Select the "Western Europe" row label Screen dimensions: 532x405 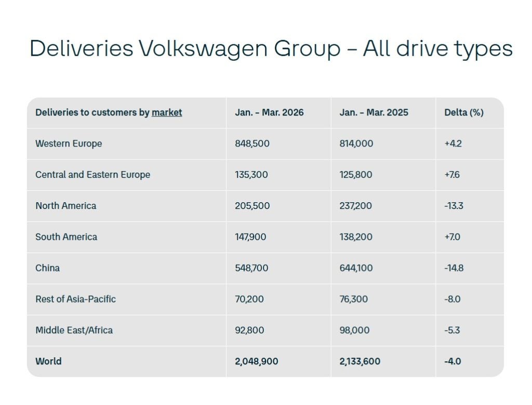69,143
